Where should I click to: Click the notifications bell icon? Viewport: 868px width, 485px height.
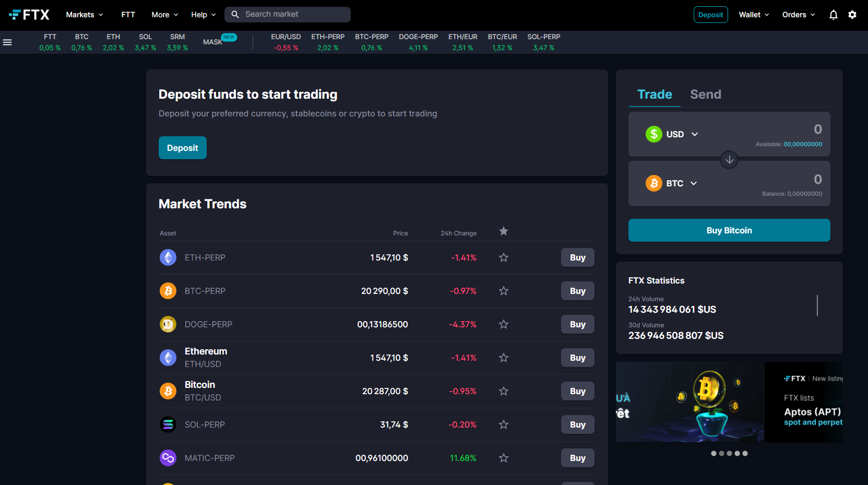833,15
